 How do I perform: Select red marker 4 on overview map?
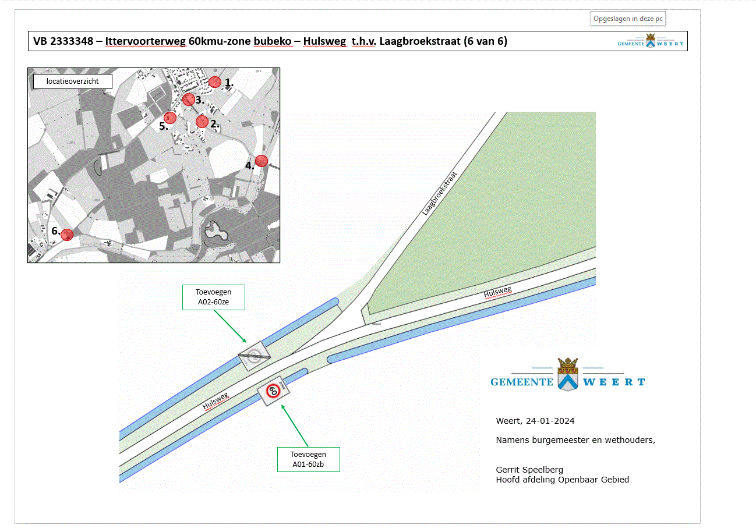click(x=262, y=161)
